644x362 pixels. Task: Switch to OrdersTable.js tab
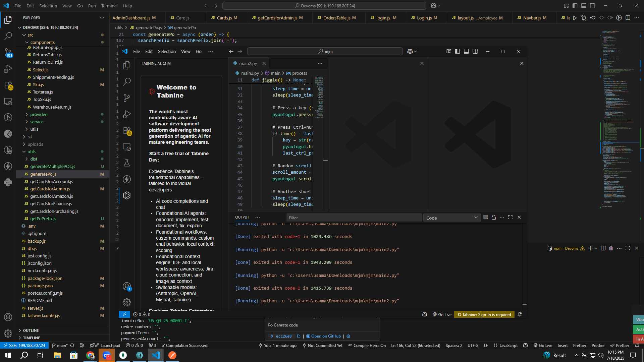tap(337, 18)
